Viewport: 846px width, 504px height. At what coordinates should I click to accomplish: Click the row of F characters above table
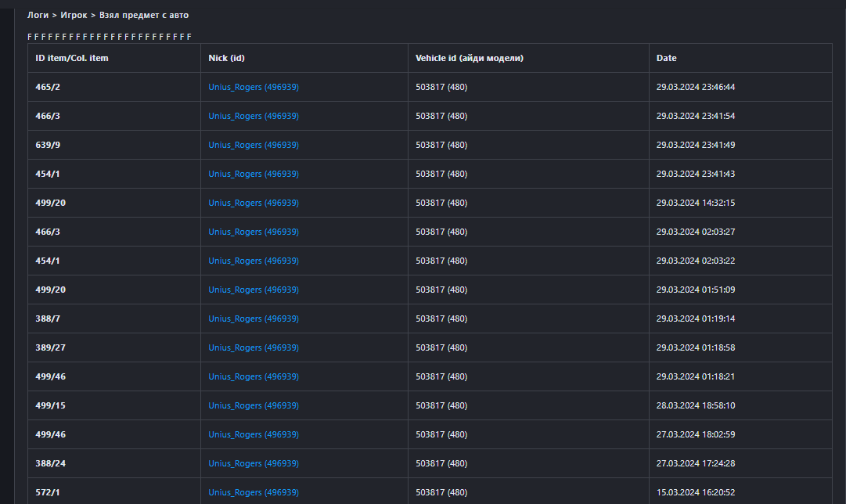tap(110, 37)
